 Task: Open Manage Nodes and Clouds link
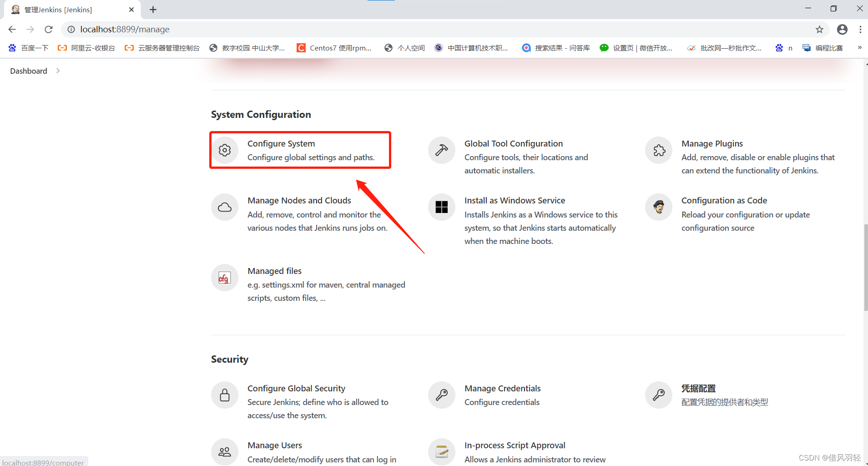click(x=299, y=201)
